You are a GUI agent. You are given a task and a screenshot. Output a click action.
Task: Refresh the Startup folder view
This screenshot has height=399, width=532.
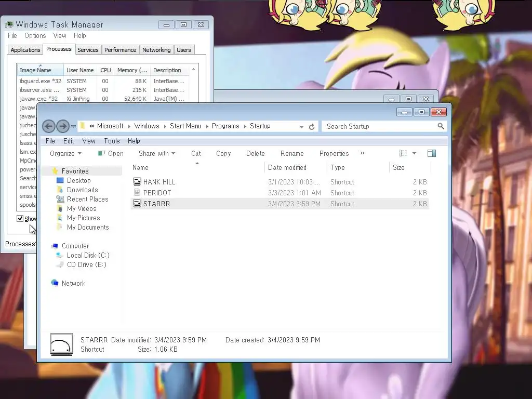coord(312,127)
